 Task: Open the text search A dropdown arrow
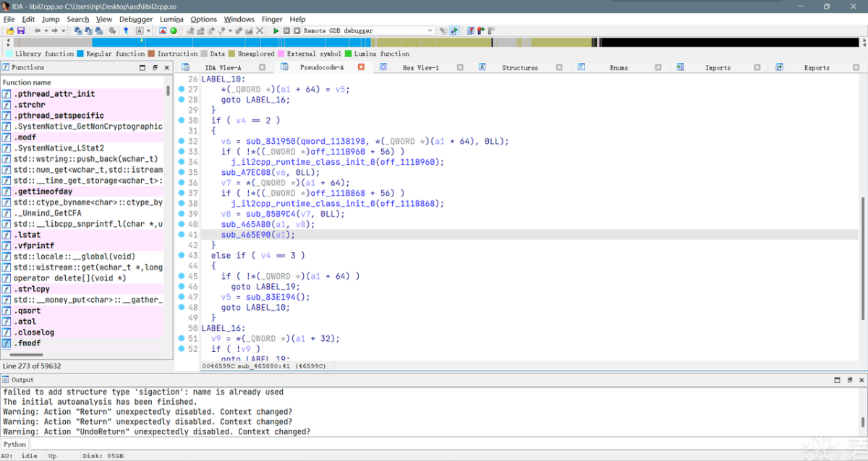pyautogui.click(x=148, y=30)
